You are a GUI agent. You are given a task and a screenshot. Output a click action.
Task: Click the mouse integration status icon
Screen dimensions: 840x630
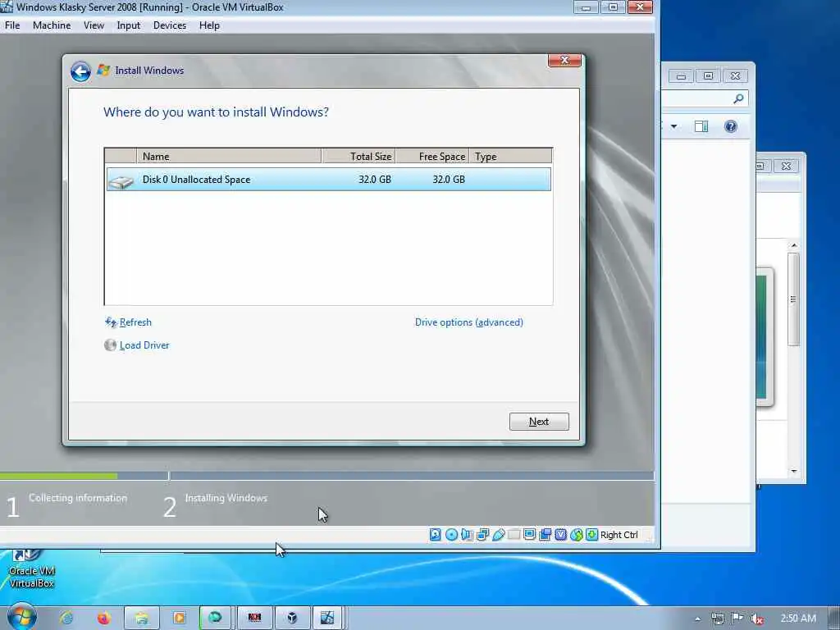577,534
